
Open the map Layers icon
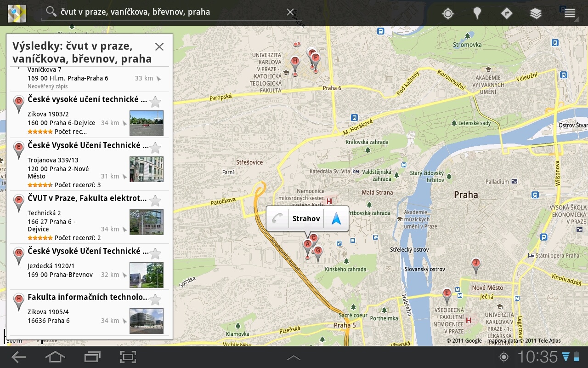point(536,13)
